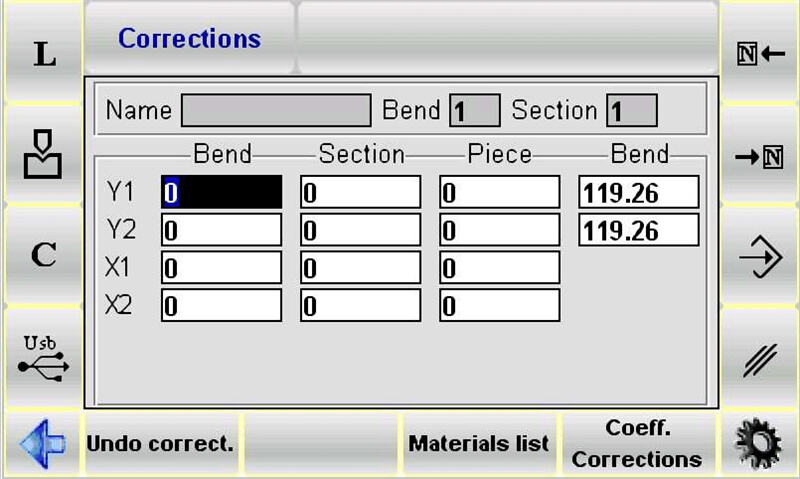The width and height of the screenshot is (800, 479).
Task: Open Coeff. Corrections
Action: click(x=637, y=443)
